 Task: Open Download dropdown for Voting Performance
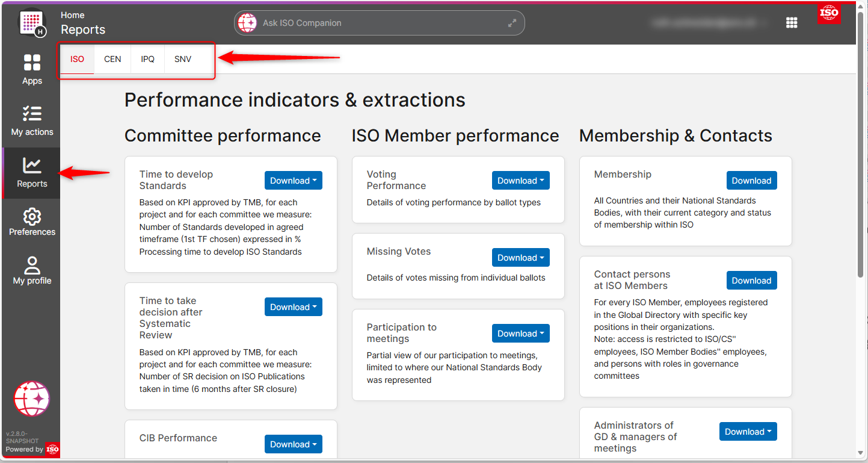pyautogui.click(x=521, y=181)
